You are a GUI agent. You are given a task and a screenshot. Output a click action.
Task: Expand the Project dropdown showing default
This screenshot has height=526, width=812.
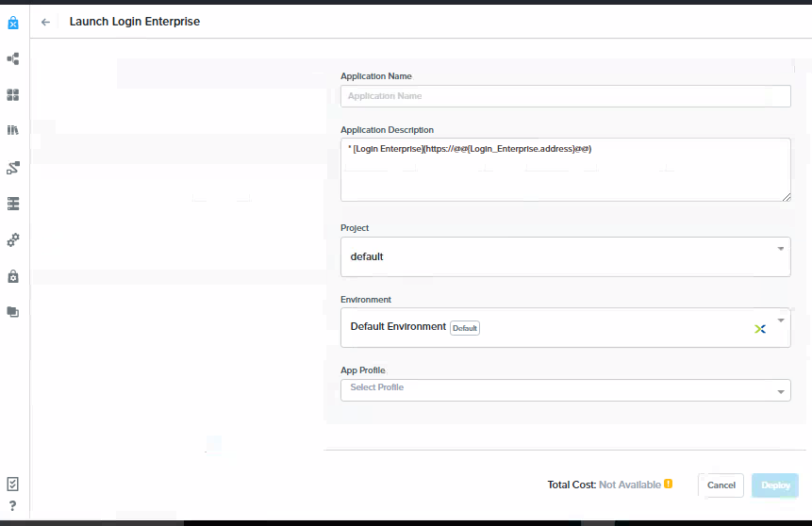[566, 256]
